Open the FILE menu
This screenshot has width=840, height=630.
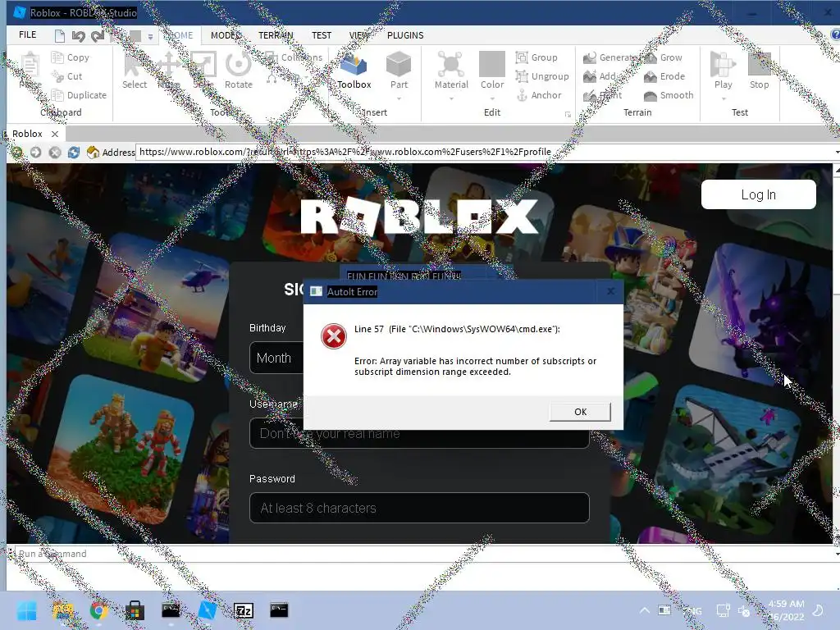(27, 34)
